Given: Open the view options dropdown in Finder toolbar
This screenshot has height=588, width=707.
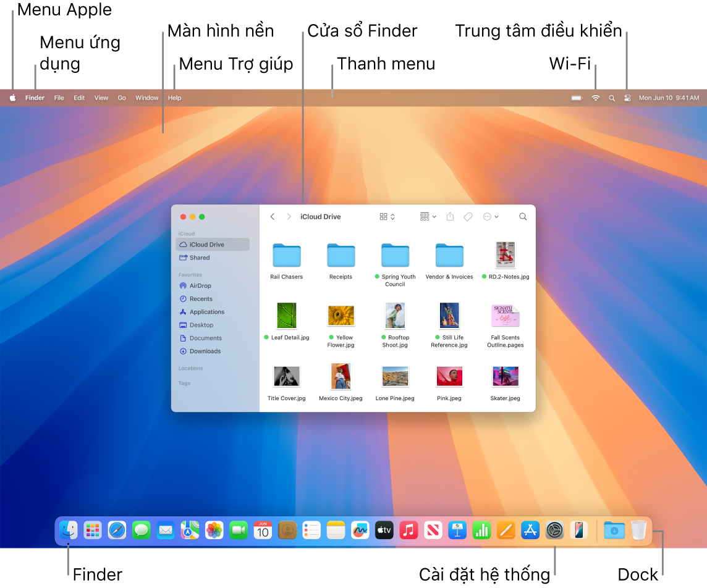Looking at the screenshot, I should point(386,217).
